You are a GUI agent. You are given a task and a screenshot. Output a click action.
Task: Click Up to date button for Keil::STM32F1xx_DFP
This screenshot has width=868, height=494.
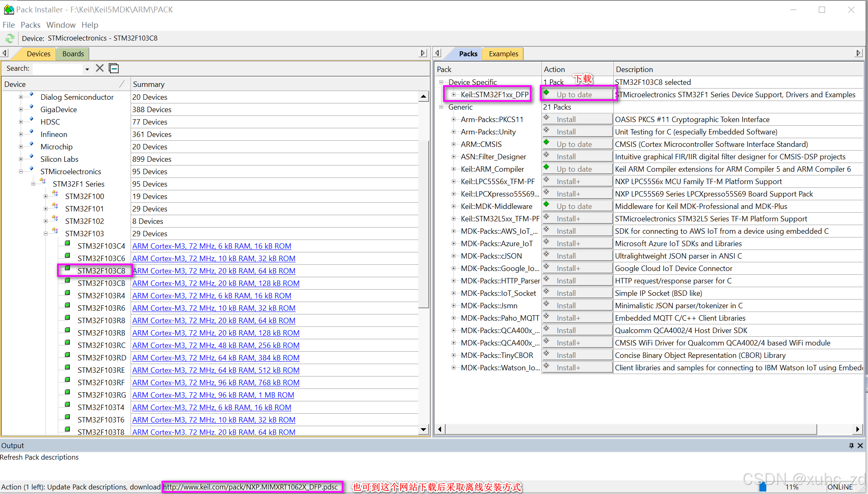pyautogui.click(x=577, y=95)
